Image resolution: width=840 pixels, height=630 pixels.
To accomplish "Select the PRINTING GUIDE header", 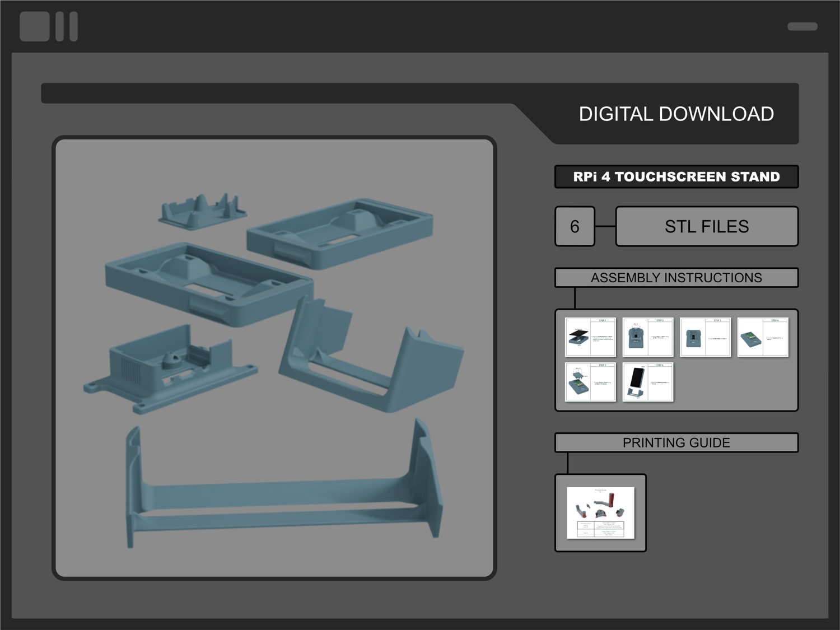I will point(676,442).
